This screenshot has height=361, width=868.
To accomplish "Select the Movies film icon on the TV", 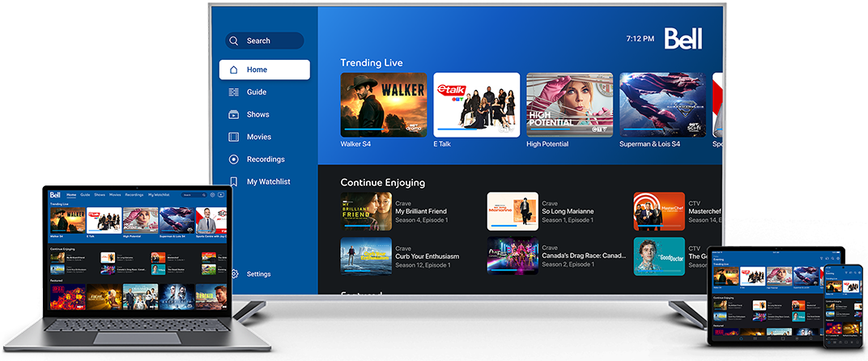I will 234,137.
